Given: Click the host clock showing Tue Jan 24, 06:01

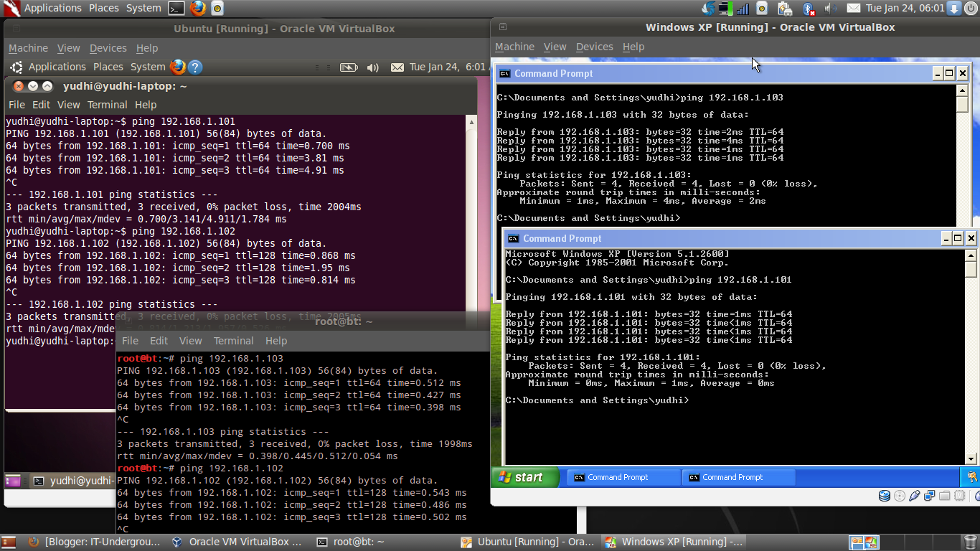Looking at the screenshot, I should 904,8.
